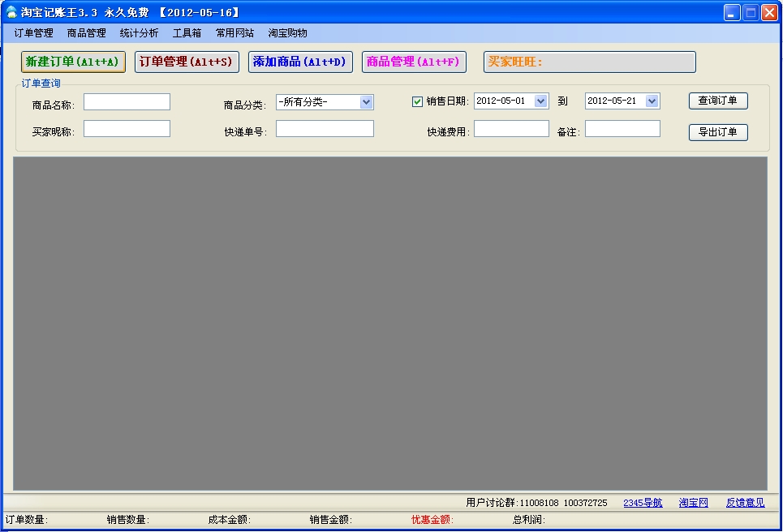Open the 统计分析 menu
The image size is (783, 532).
[x=139, y=33]
